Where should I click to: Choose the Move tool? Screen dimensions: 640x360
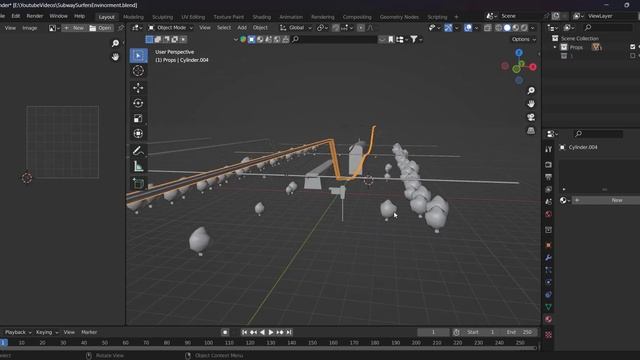138,88
